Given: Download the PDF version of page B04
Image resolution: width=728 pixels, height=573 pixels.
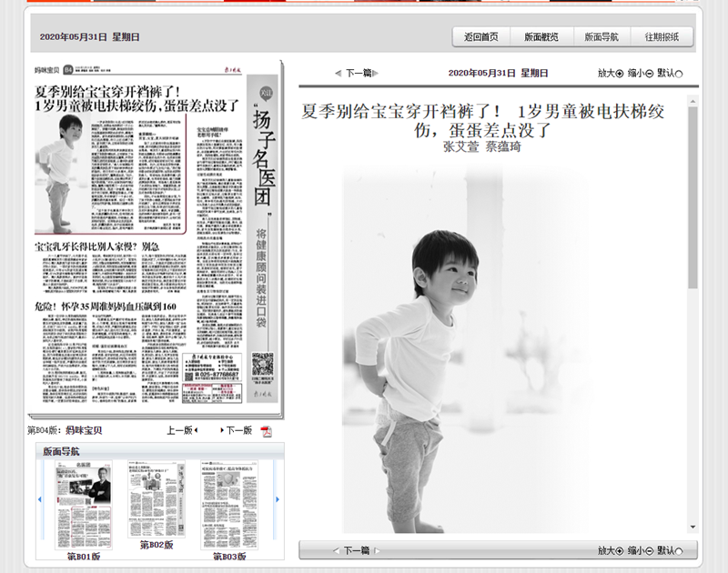Looking at the screenshot, I should click(267, 431).
